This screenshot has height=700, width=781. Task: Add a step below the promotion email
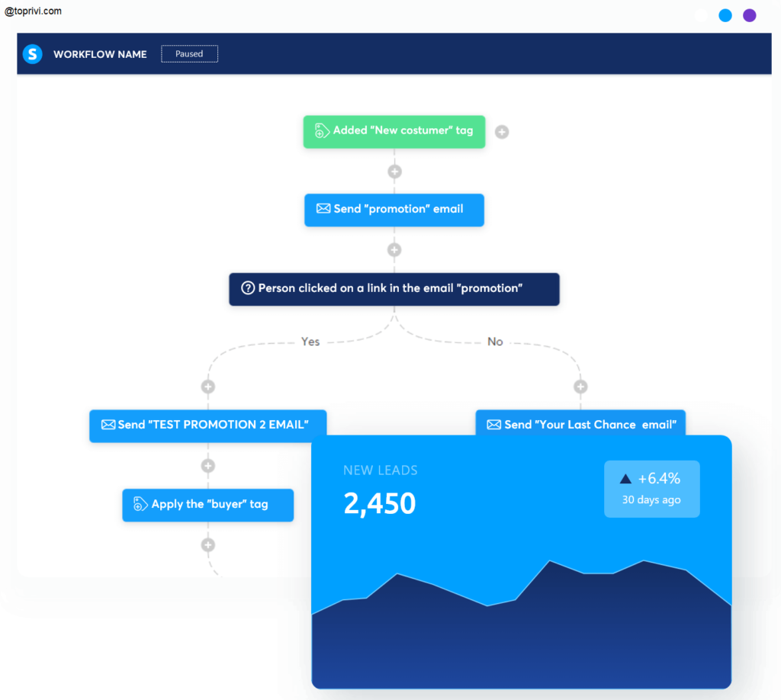(394, 250)
